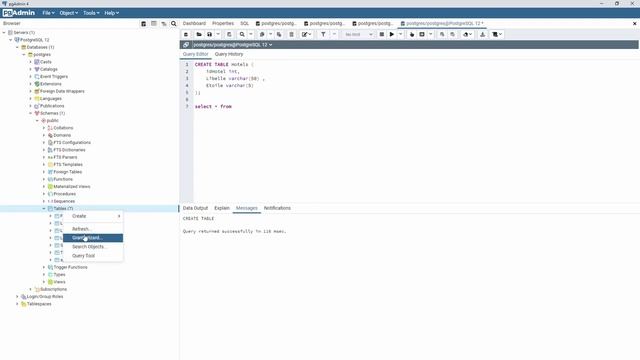Switch to the Explain results tab
Screen dimensions: 640x360
[x=222, y=208]
